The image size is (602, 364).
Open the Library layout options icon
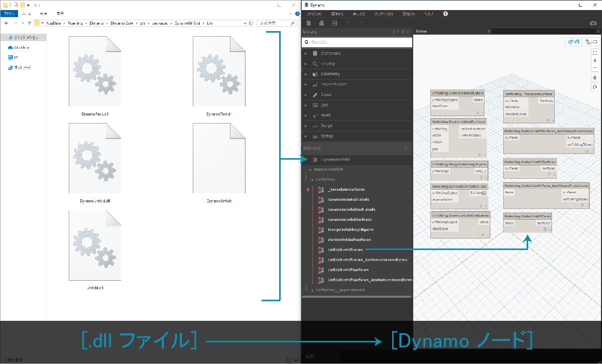click(x=407, y=32)
